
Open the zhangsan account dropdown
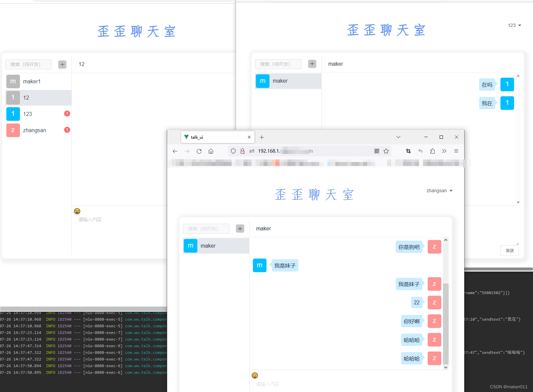coord(439,191)
